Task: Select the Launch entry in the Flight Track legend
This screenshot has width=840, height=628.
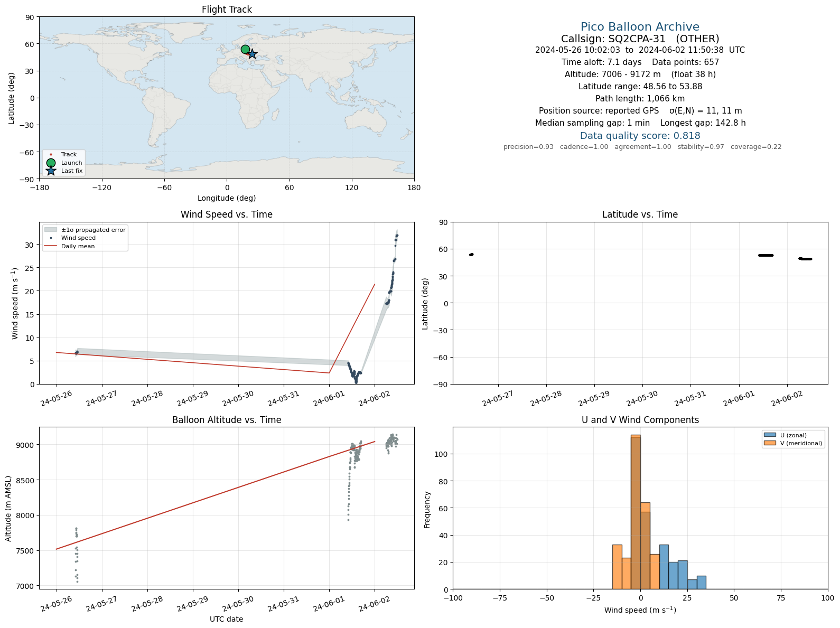Action: coord(63,163)
